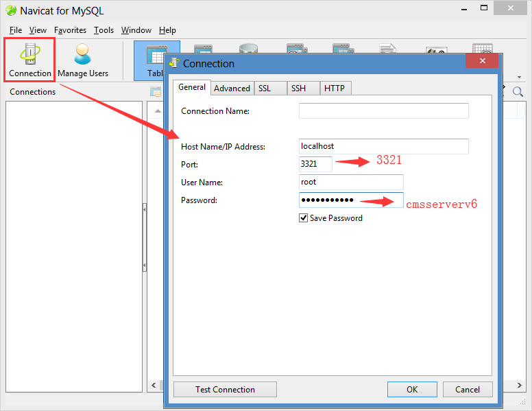Click the 'Host Name/IP Address:' label
Screen dimensions: 532x411
pos(223,147)
